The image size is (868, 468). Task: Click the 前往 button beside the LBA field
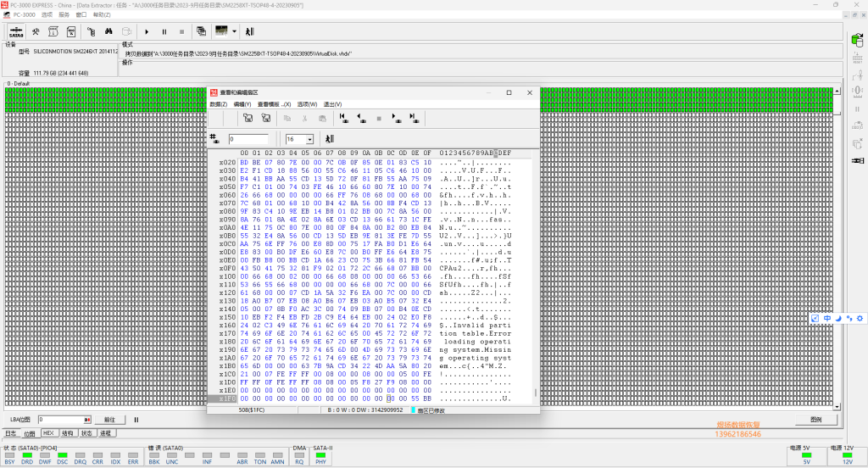[109, 420]
